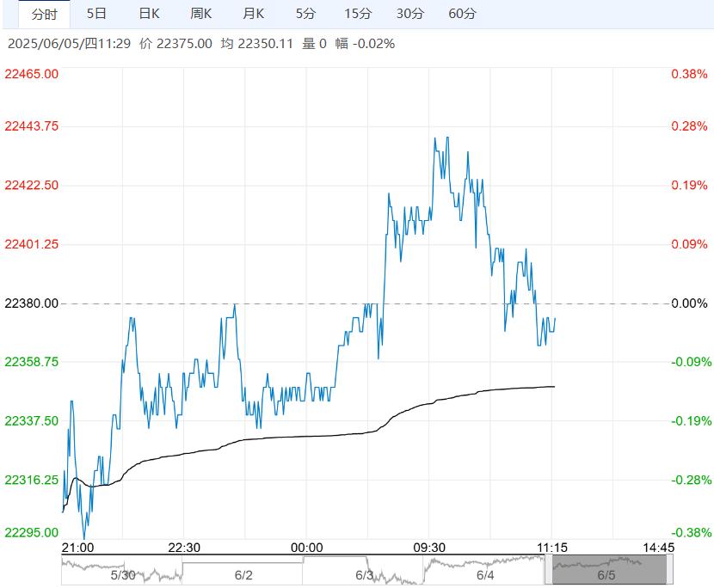Viewport: 714px width, 588px height.
Task: Click the 09:30 time axis label
Action: click(x=429, y=548)
